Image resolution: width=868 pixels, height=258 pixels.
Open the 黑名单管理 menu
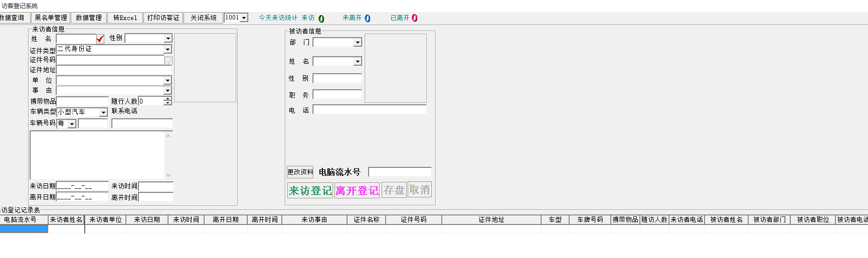tap(51, 18)
